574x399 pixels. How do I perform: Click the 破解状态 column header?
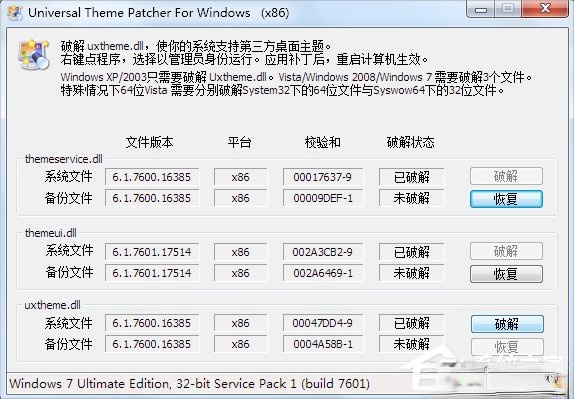[x=410, y=142]
